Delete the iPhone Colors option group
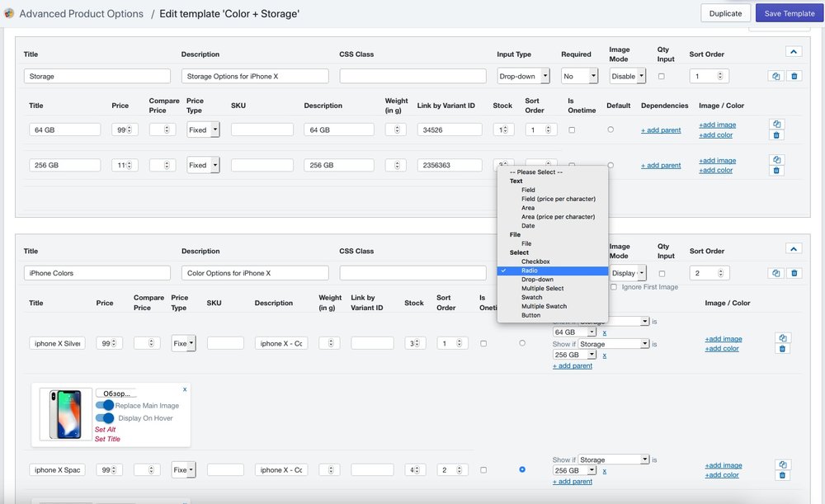This screenshot has width=825, height=504. pos(794,273)
